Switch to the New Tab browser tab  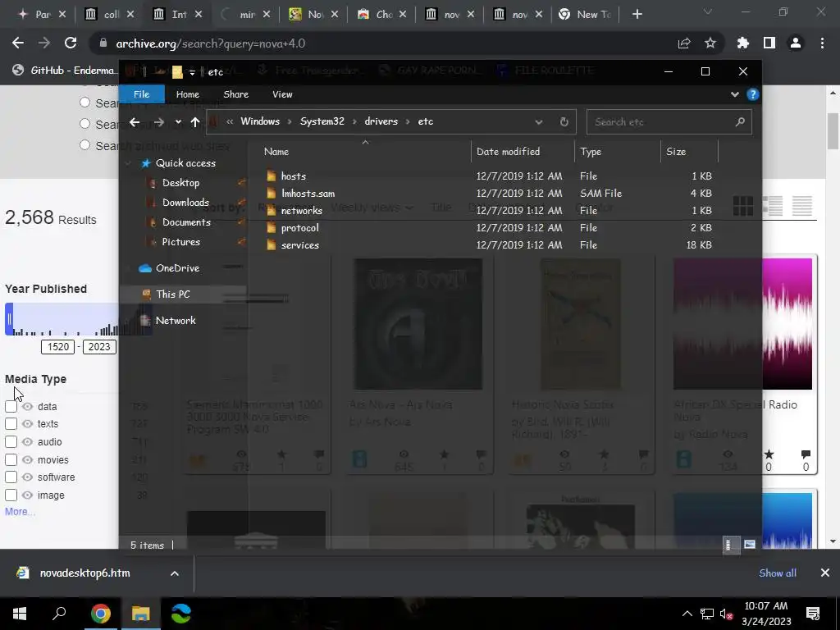pos(584,15)
